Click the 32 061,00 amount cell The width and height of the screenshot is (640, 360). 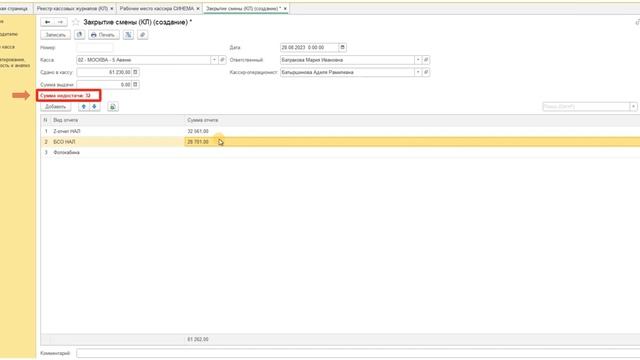point(198,131)
